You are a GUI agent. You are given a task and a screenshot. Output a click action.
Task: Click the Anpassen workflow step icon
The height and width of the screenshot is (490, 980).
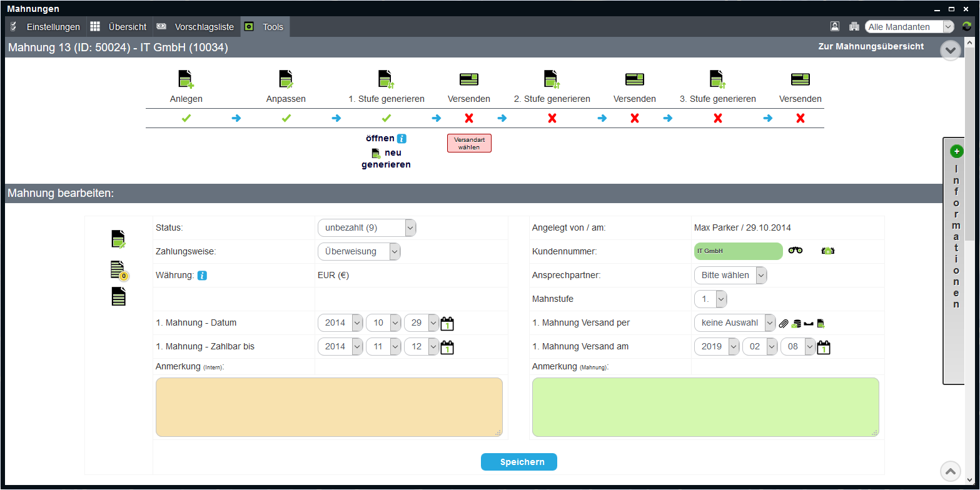286,79
